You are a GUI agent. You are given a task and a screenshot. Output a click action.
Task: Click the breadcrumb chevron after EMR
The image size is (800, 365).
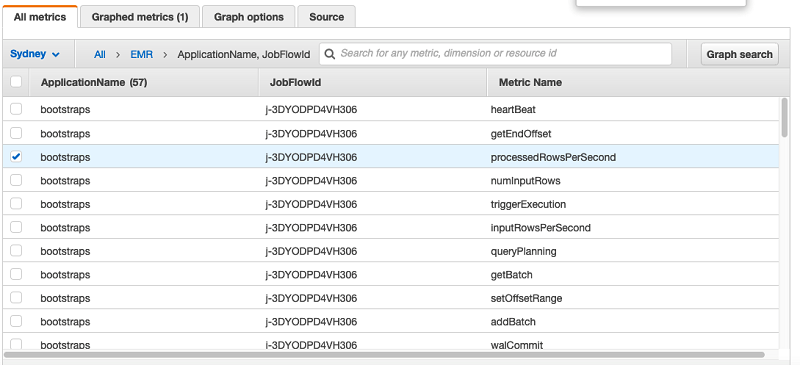click(x=165, y=54)
